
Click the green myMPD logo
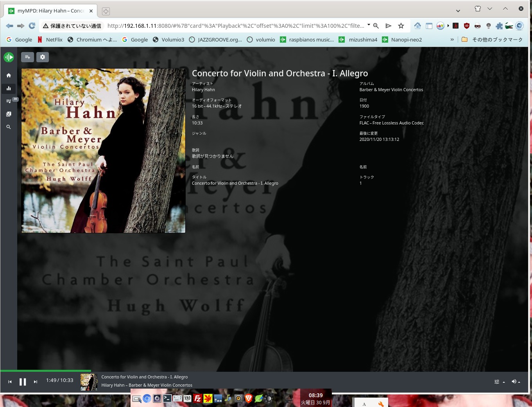click(x=9, y=57)
